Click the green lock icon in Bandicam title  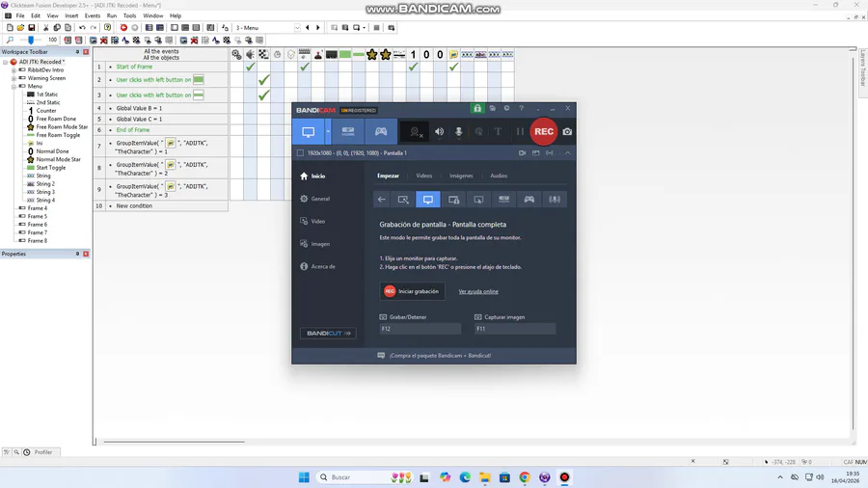(477, 108)
